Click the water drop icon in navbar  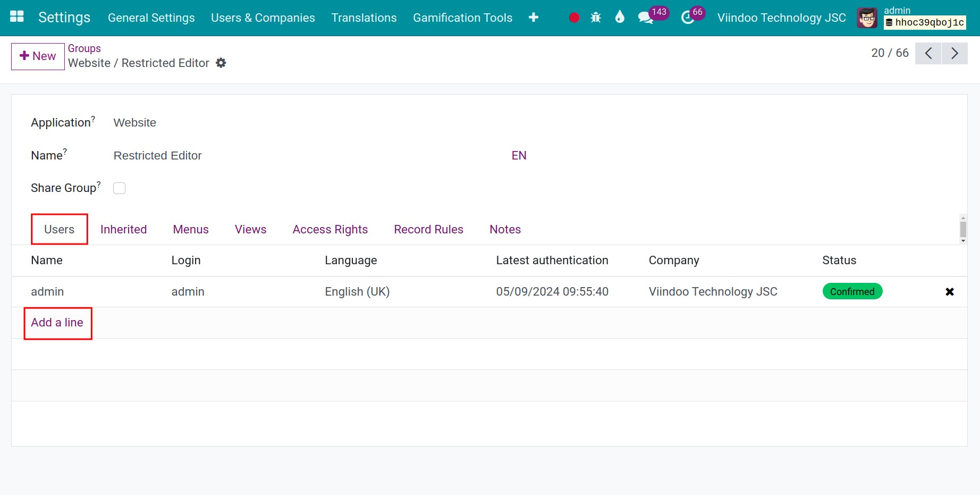(620, 17)
